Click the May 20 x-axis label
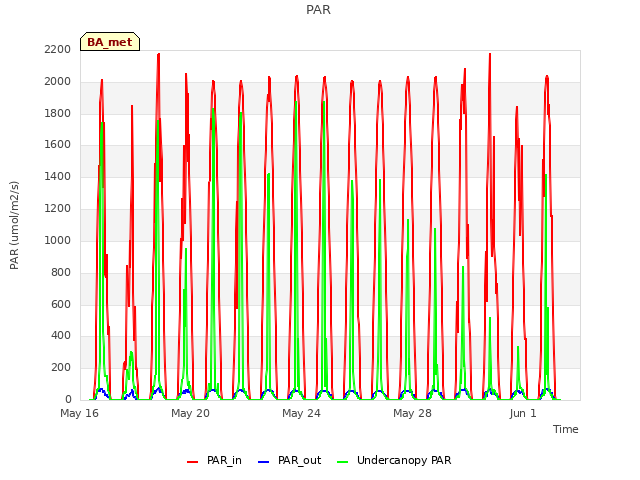Screen dimensions: 640x480 tap(191, 413)
